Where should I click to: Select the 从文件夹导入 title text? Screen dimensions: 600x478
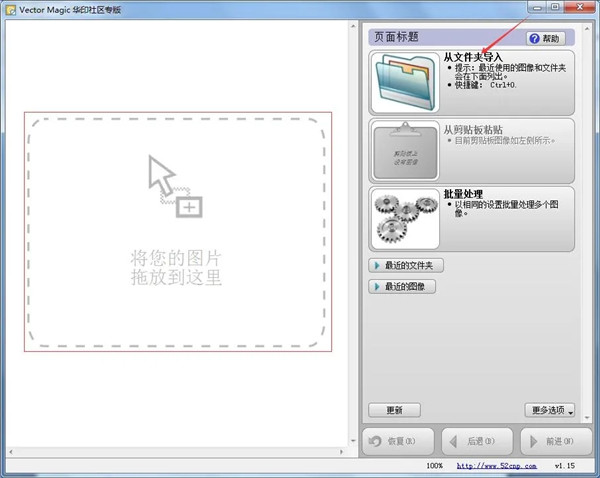click(473, 57)
